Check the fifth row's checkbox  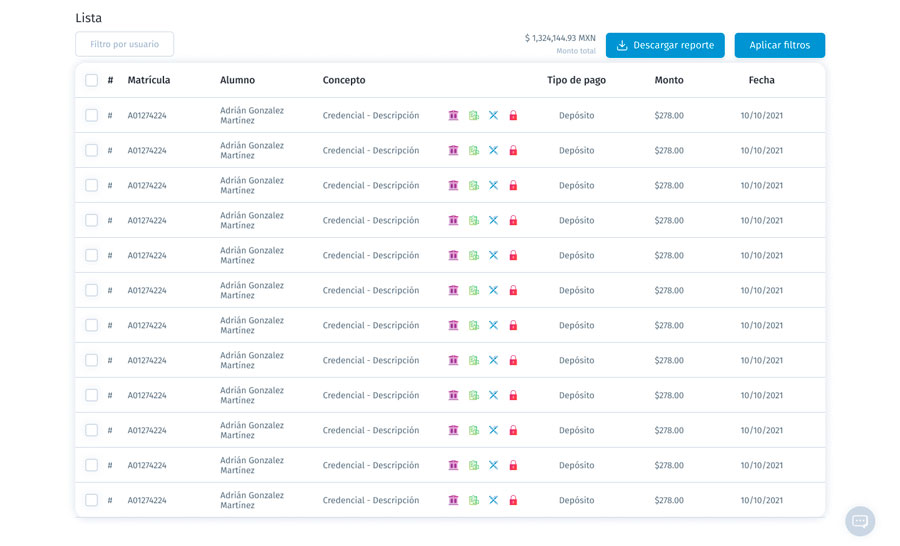click(x=91, y=255)
